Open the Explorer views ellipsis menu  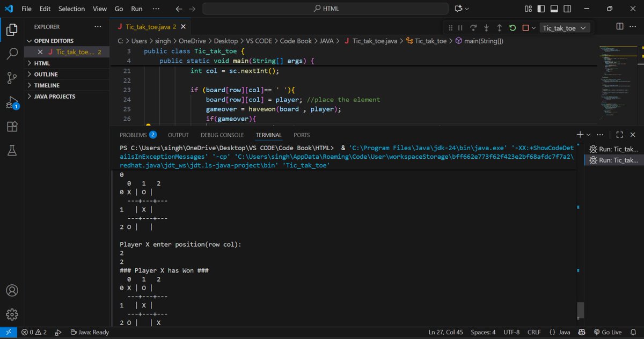[x=97, y=26]
